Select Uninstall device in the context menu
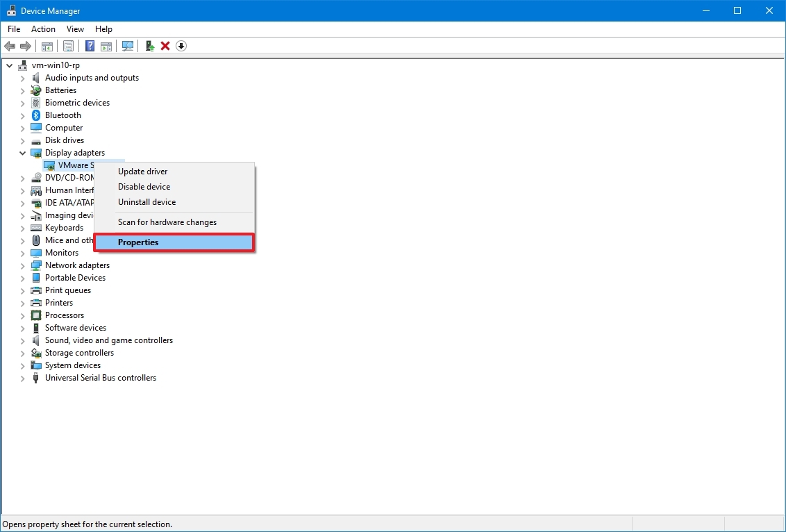This screenshot has width=786, height=532. pos(147,201)
